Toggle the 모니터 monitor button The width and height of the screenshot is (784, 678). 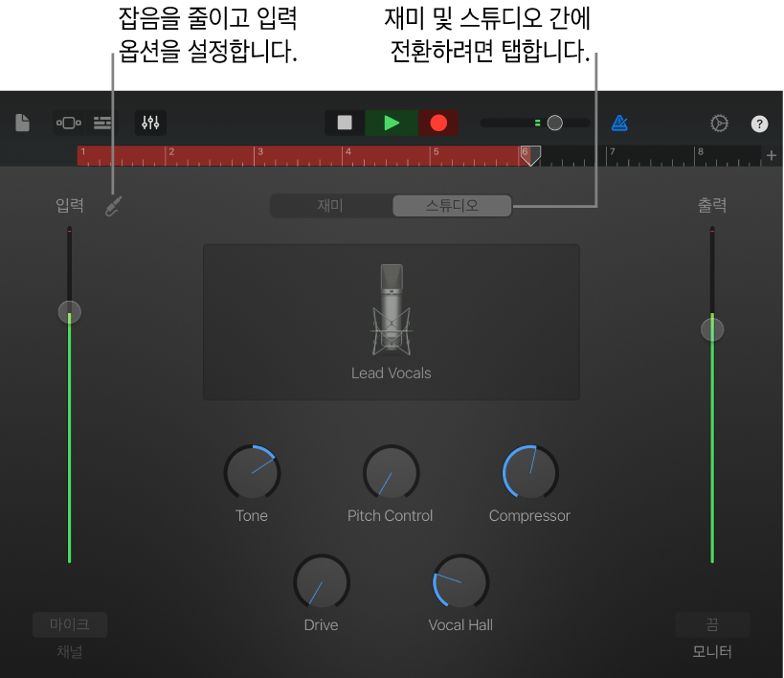pyautogui.click(x=712, y=624)
